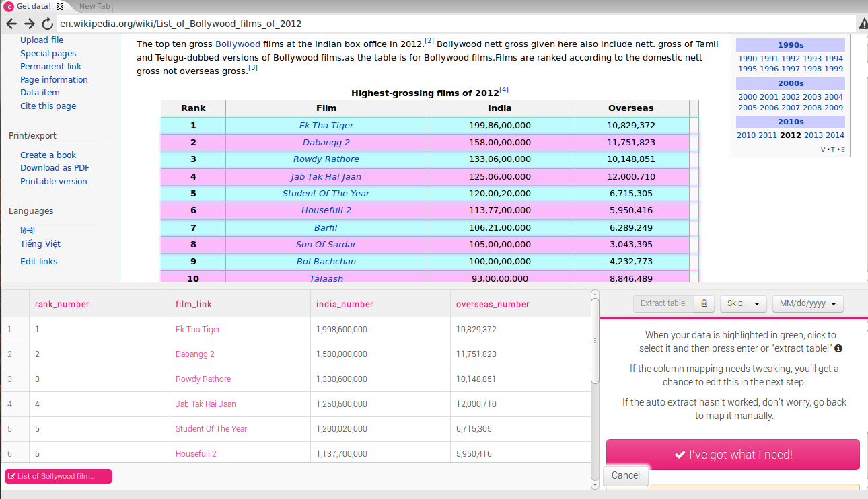Open Student Of The Year wiki link
The height and width of the screenshot is (499, 868).
point(326,194)
